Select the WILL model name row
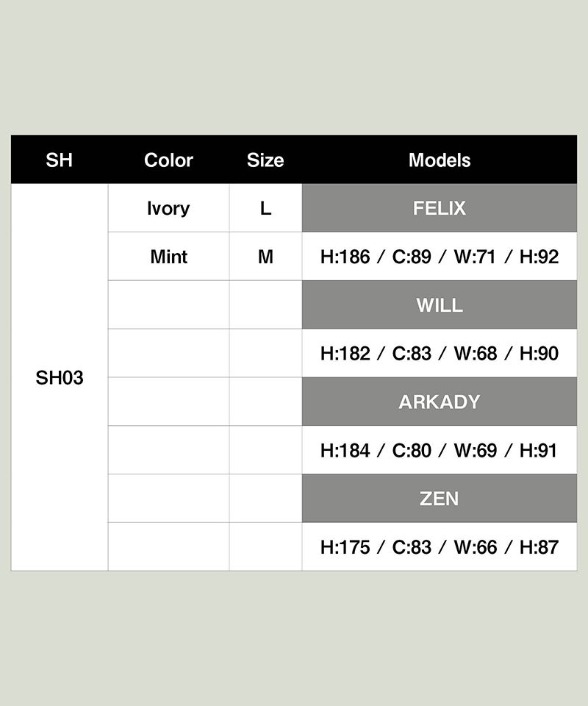The image size is (588, 706). (440, 304)
